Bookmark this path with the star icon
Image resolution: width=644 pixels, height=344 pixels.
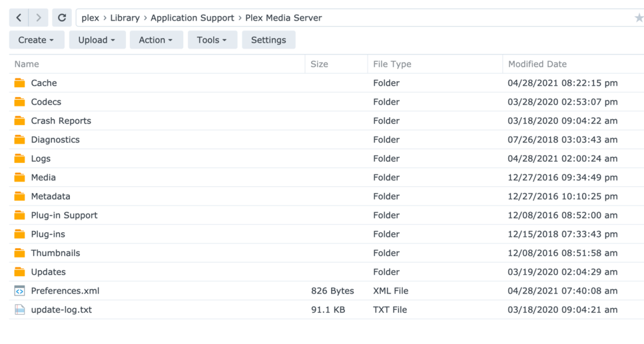(x=639, y=18)
